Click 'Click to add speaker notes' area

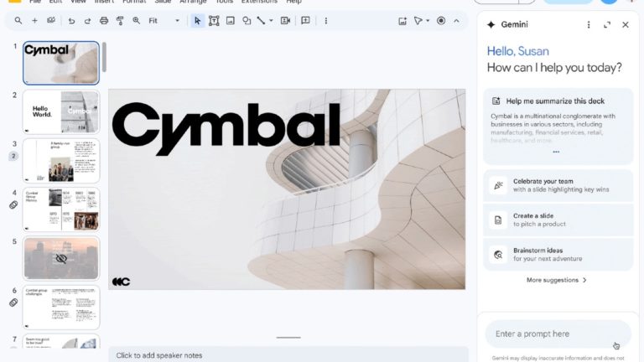coord(288,355)
